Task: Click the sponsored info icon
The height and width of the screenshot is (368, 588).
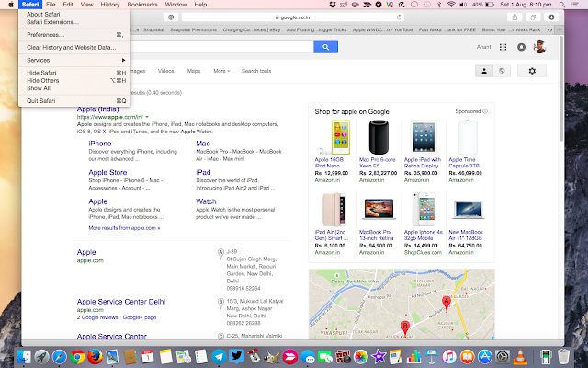Action: pos(485,111)
